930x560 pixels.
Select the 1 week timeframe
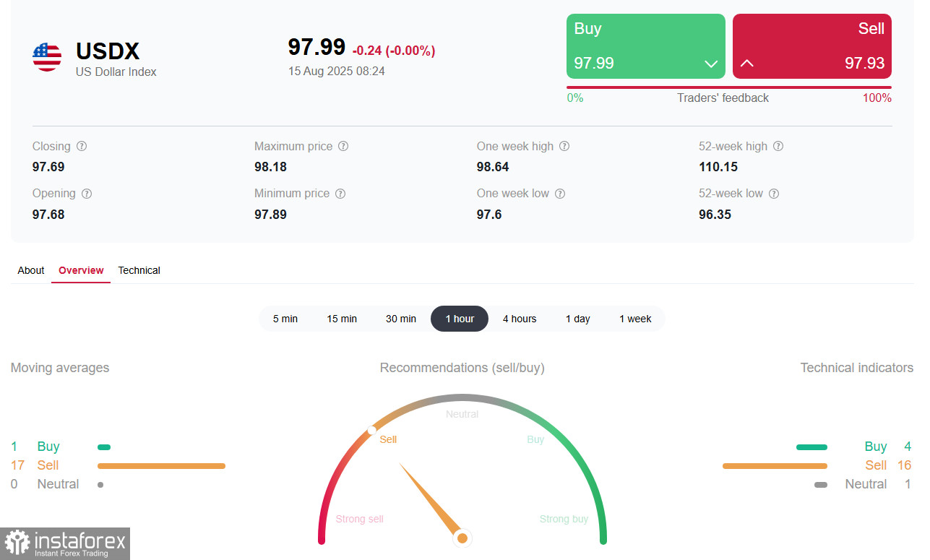[635, 319]
